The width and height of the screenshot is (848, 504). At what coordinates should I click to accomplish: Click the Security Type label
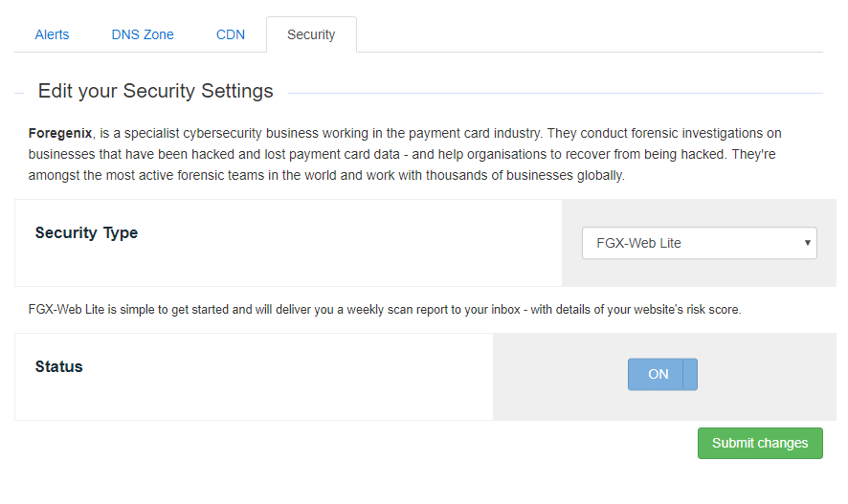click(x=86, y=232)
